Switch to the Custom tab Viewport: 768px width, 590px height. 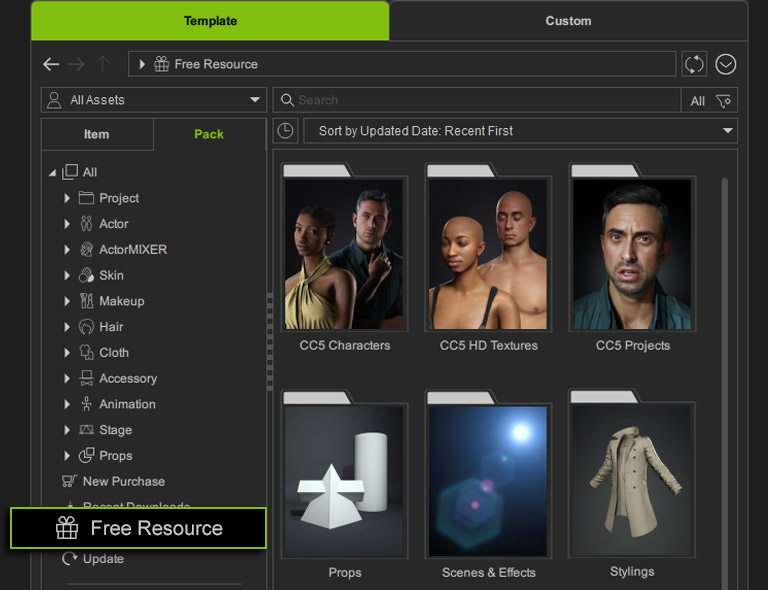[x=568, y=21]
